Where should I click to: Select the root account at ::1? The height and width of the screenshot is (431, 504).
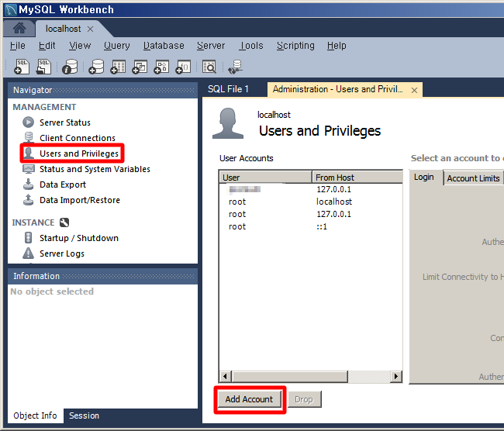(x=310, y=226)
